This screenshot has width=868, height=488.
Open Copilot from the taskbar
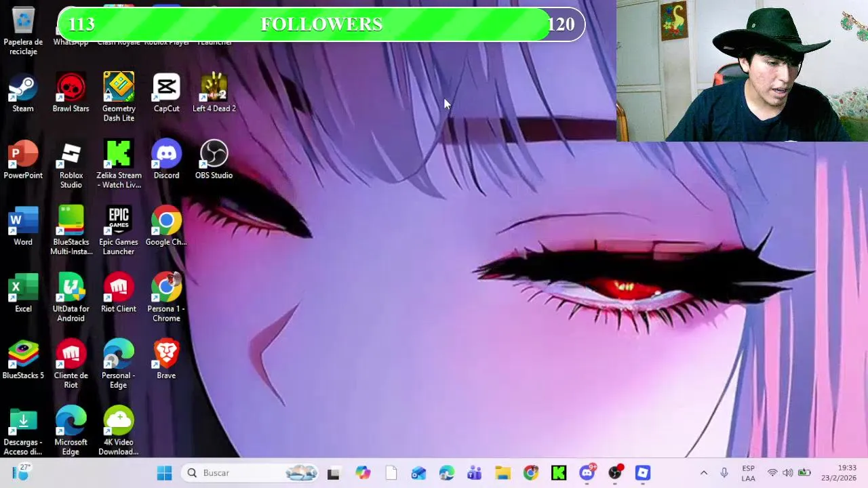point(363,473)
